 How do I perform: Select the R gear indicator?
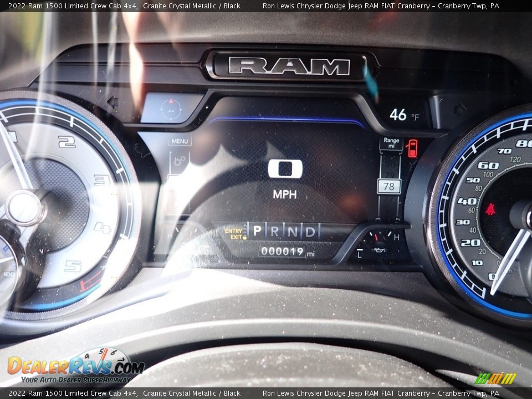point(274,232)
